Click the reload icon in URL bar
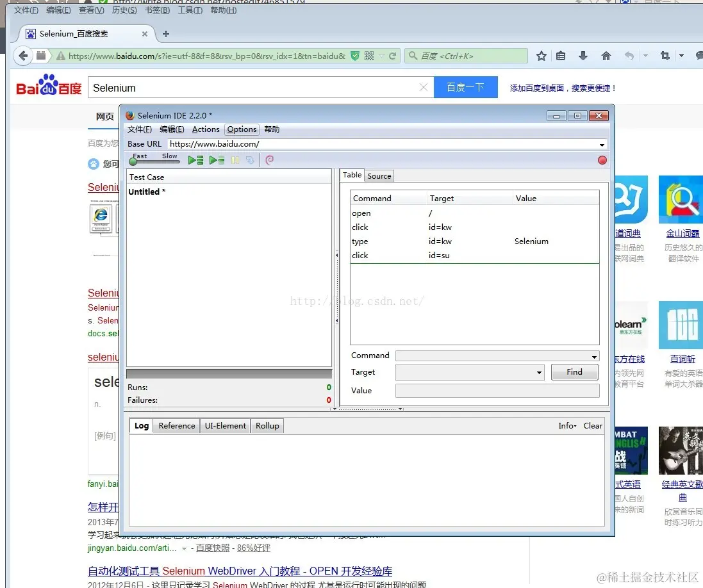The image size is (703, 588). [393, 56]
